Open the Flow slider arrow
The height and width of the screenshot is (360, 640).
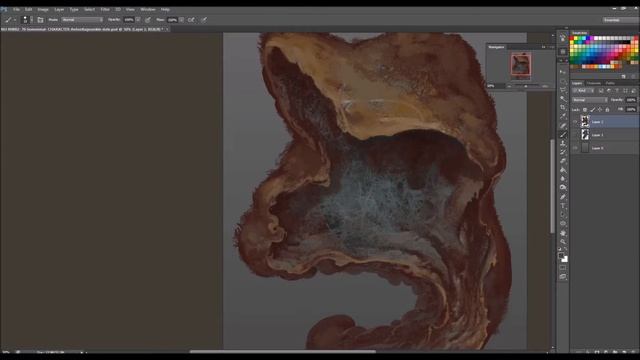pyautogui.click(x=181, y=20)
